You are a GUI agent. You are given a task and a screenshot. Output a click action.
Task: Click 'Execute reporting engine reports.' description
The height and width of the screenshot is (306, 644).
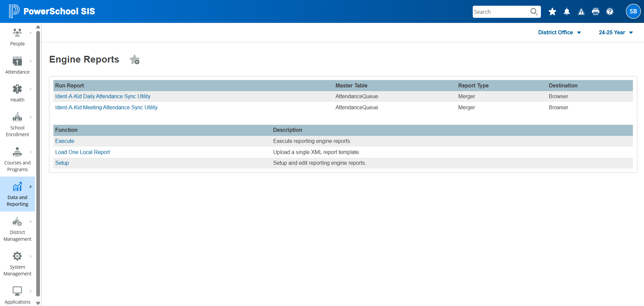tap(312, 141)
